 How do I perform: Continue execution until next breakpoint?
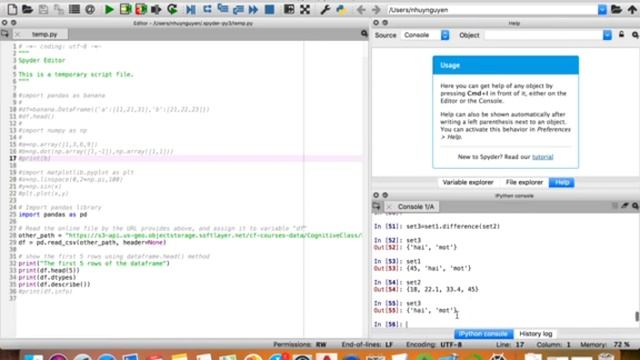click(x=253, y=9)
